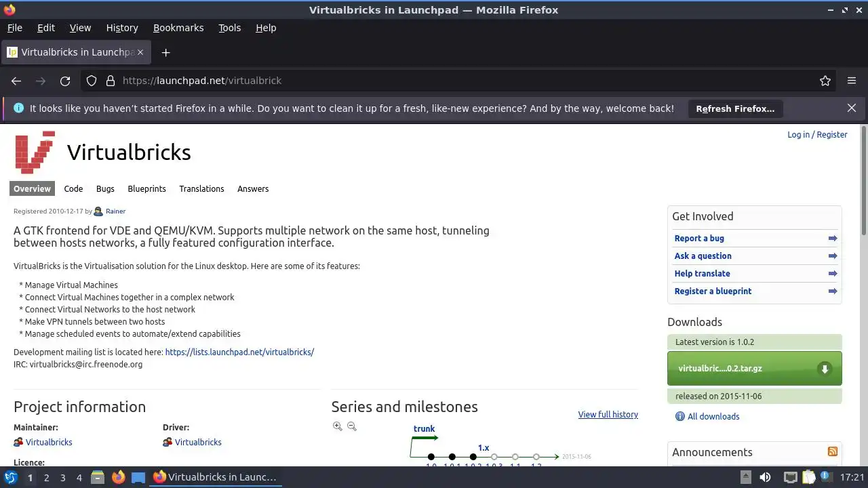Open the lists.launchpad.net/virtualbricks mailing list link

(x=239, y=352)
